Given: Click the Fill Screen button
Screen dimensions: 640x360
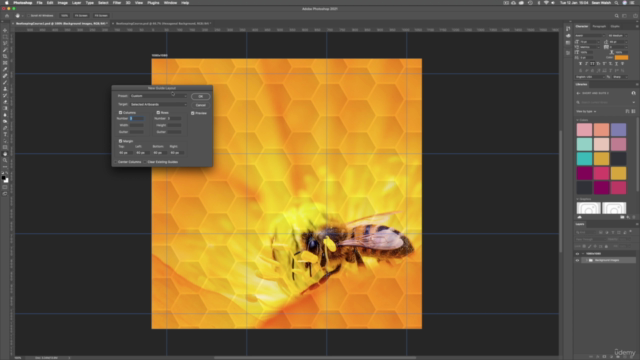Looking at the screenshot, I should [101, 16].
